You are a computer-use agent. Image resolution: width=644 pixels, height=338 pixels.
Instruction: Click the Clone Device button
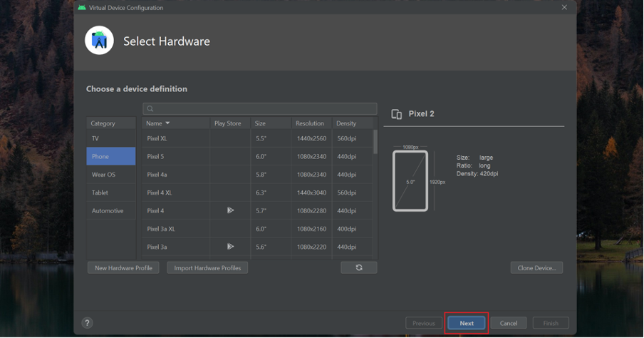point(536,267)
